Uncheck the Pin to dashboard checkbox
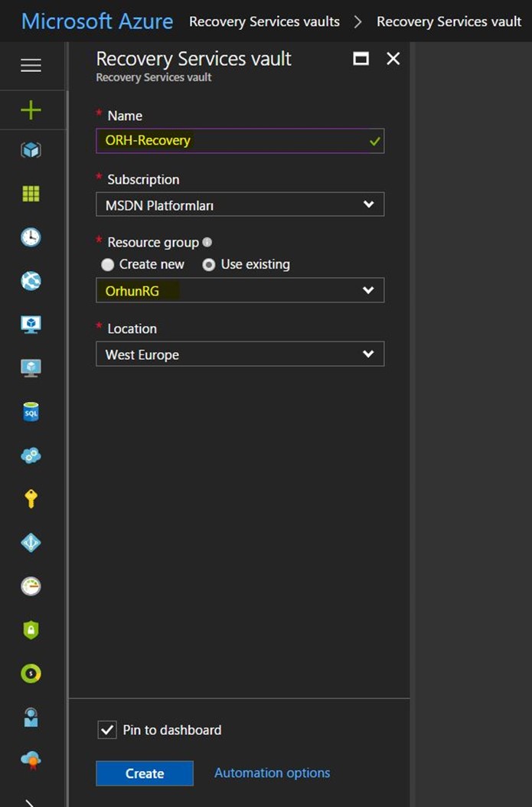This screenshot has width=532, height=807. (107, 730)
